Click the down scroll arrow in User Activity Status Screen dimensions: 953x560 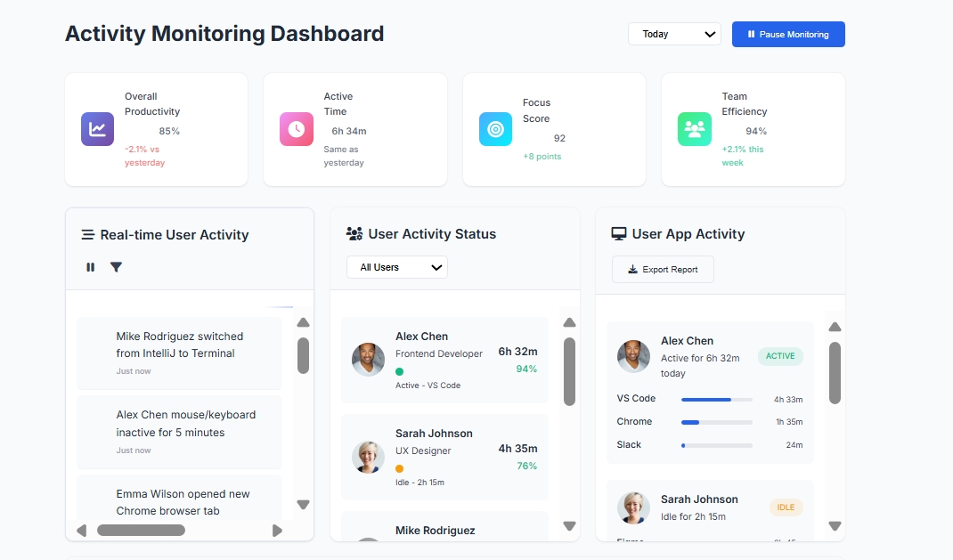[x=569, y=527]
